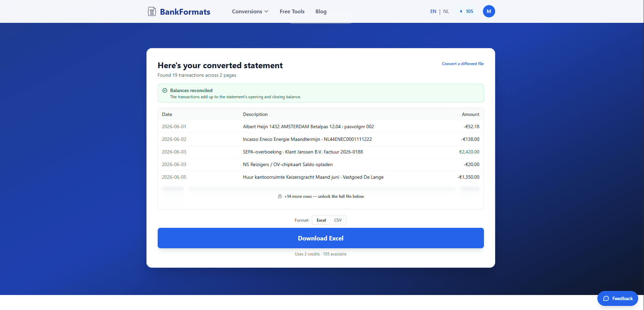Click the Balances reconciled title text
Screen dimensions: 644x310
click(191, 90)
